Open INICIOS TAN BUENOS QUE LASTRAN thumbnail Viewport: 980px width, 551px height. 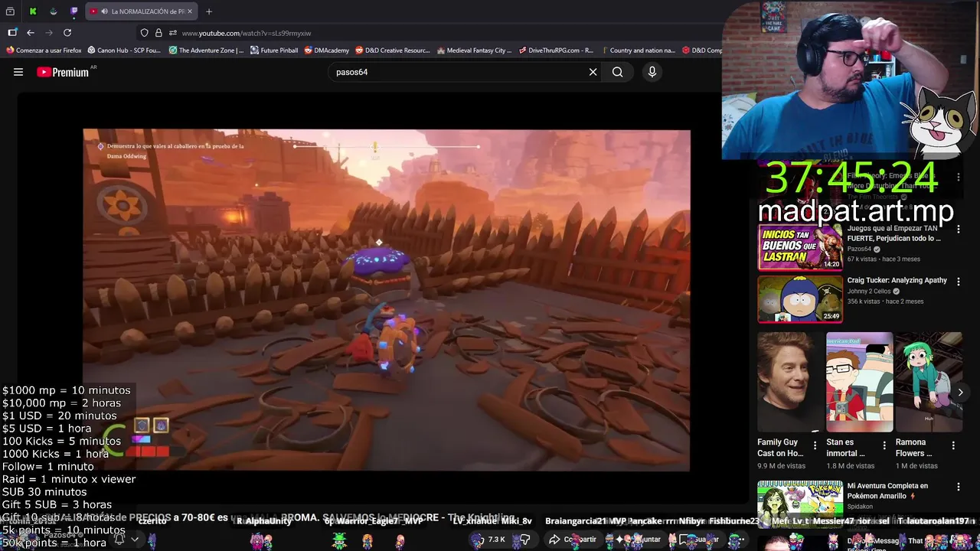pyautogui.click(x=800, y=246)
